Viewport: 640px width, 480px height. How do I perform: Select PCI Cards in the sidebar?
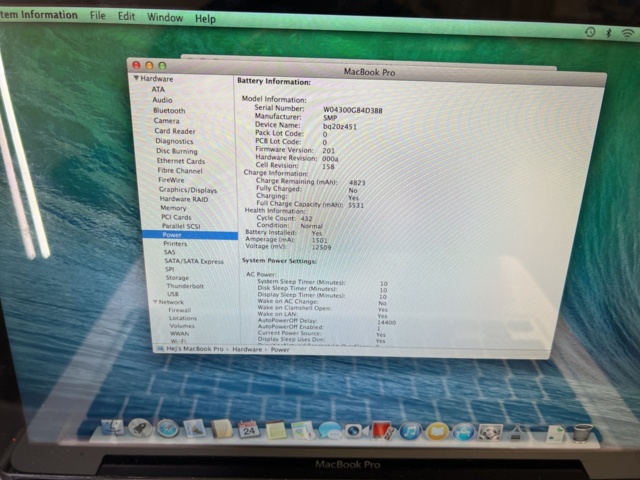[176, 217]
